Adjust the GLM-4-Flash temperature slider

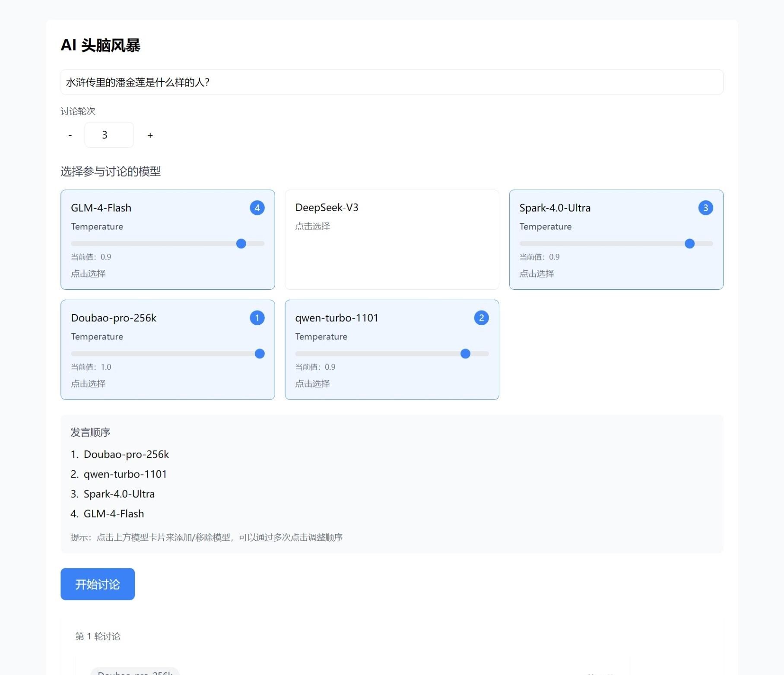coord(241,244)
